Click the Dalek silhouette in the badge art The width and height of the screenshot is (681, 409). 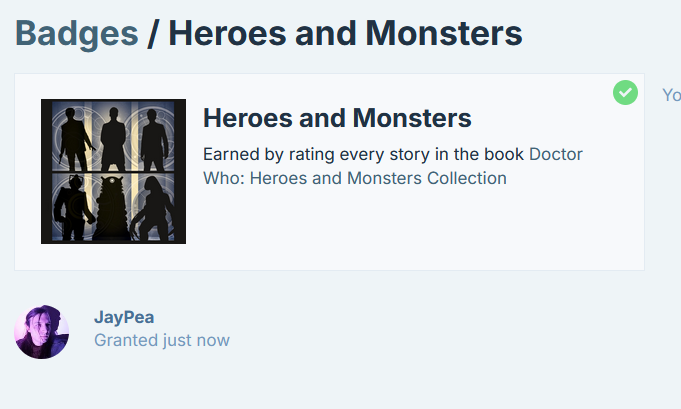(x=112, y=208)
